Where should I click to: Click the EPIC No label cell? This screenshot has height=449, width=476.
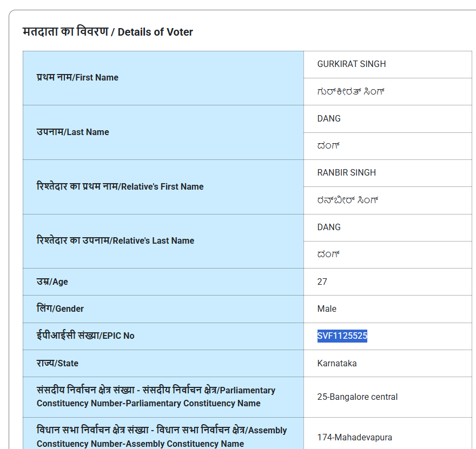tap(163, 336)
